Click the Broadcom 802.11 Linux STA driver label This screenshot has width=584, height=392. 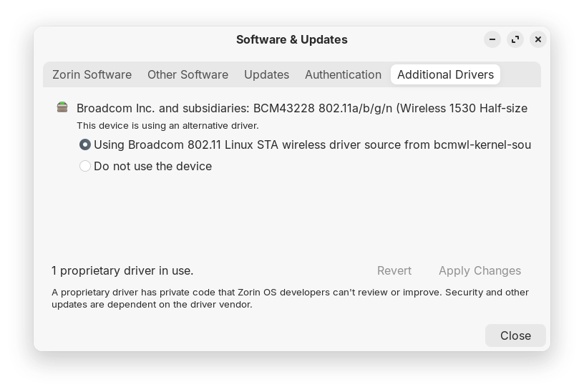coord(312,144)
